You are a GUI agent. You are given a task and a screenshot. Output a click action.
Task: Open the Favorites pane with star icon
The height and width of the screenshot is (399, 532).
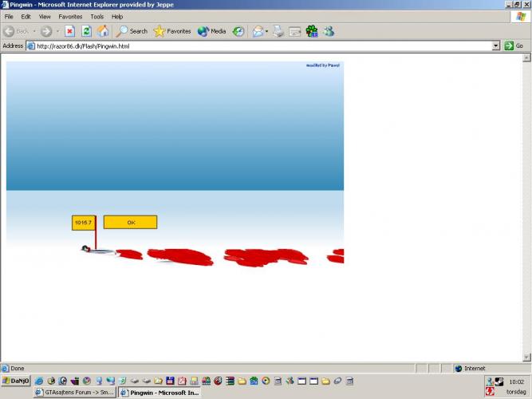(x=172, y=31)
